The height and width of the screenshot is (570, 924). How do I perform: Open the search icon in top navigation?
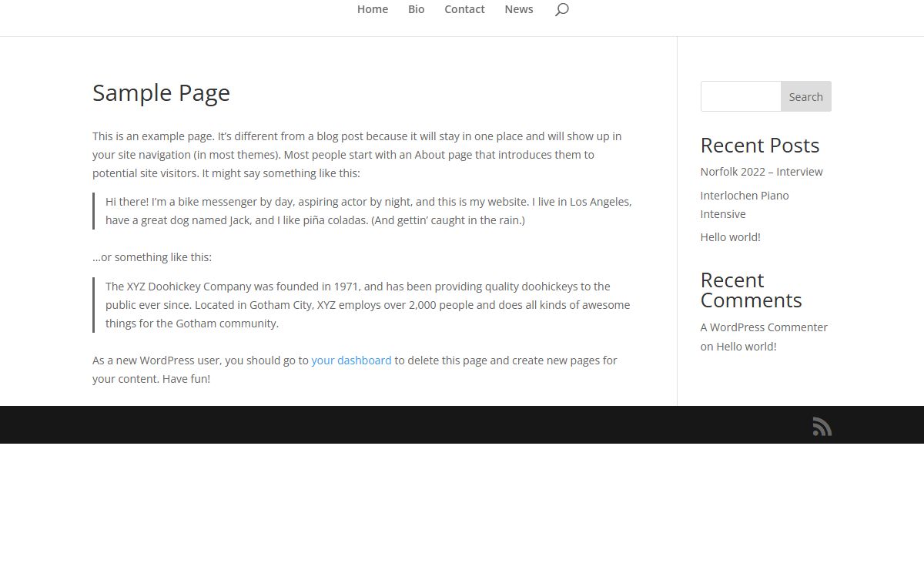pyautogui.click(x=562, y=9)
